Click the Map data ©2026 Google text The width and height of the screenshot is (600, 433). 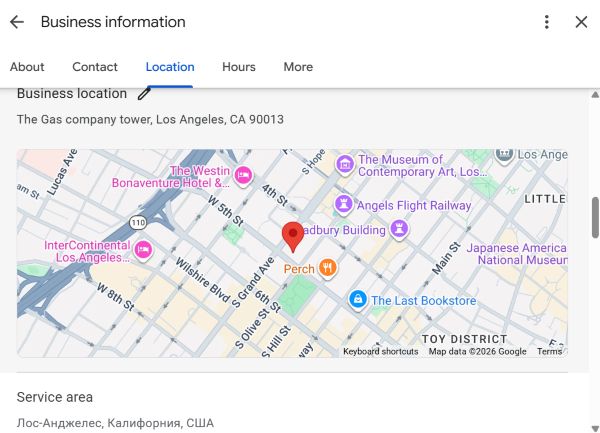tap(477, 352)
